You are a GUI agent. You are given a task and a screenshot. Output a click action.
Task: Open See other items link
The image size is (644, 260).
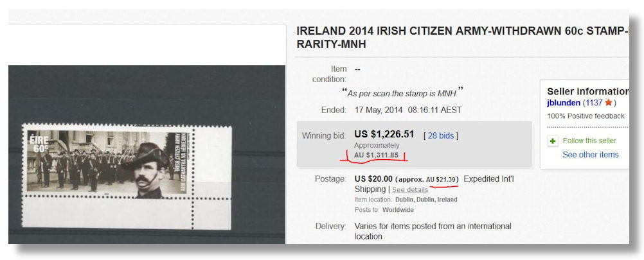pyautogui.click(x=590, y=155)
